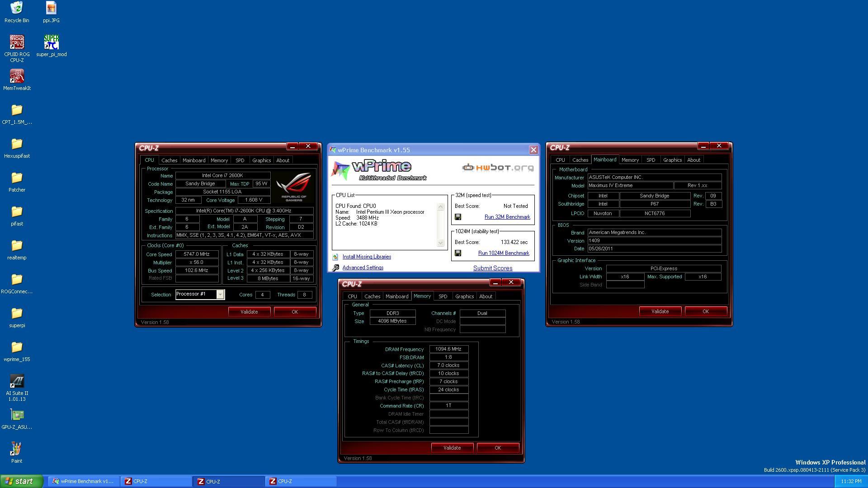This screenshot has width=868, height=488.
Task: Open Mainboard tab in left CPU-Z window
Action: (x=193, y=160)
